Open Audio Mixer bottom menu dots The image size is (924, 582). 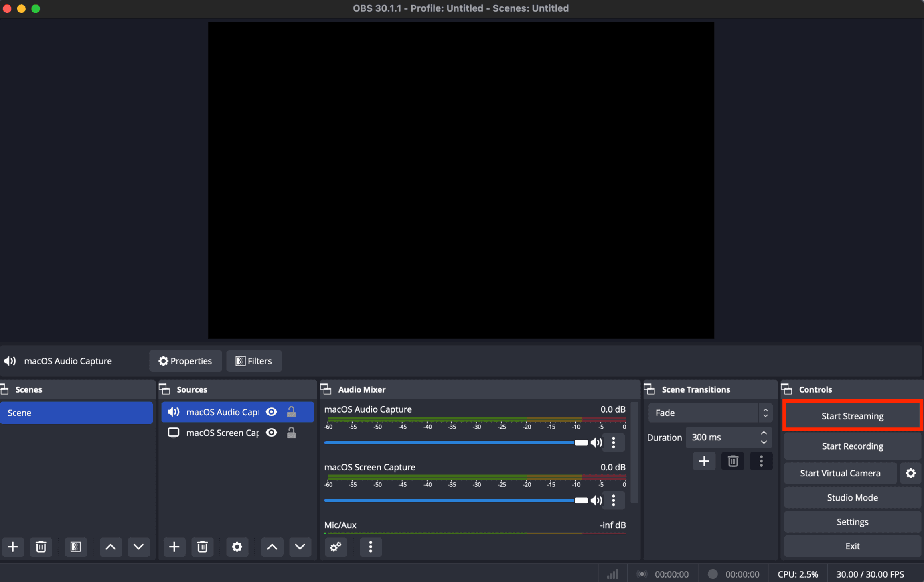(x=371, y=547)
